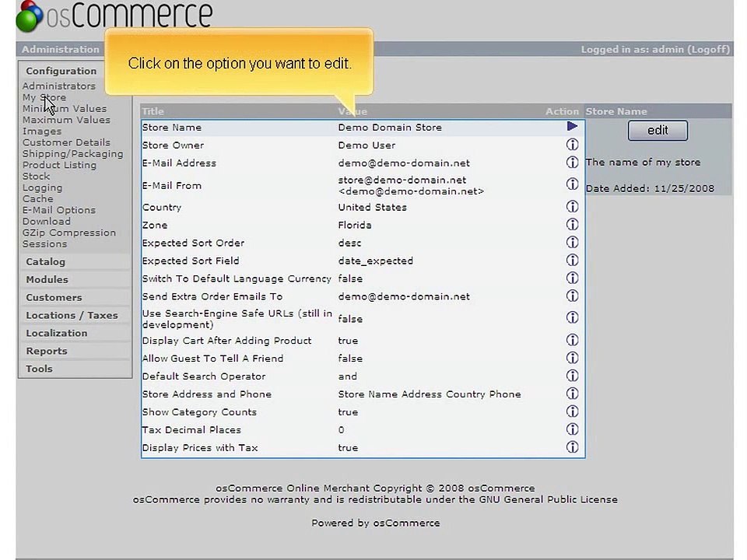This screenshot has width=747, height=560.
Task: Click value 'date_expected'
Action: (x=376, y=261)
